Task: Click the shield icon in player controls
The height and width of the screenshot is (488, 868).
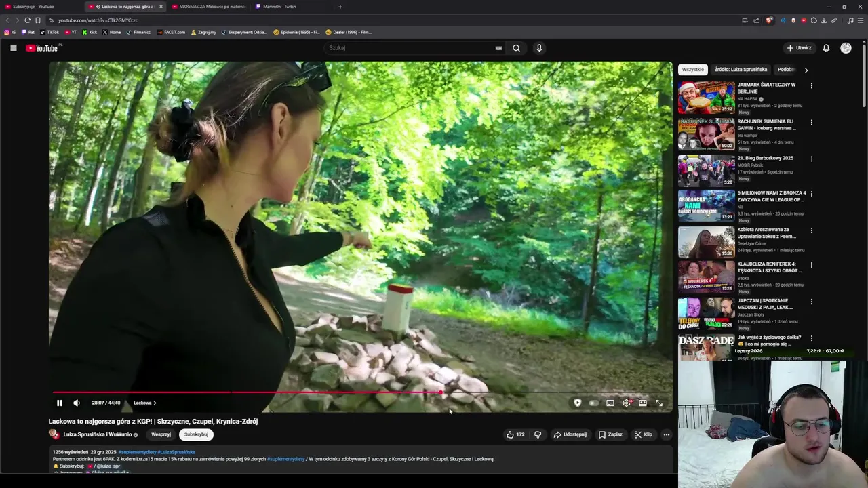Action: pos(577,403)
